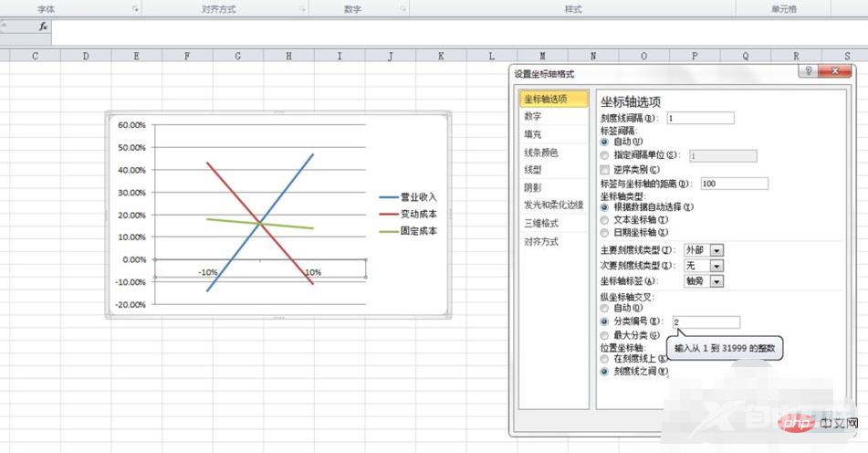Select the 日期坐标轴 radio button
Image resolution: width=868 pixels, height=453 pixels.
pos(605,232)
